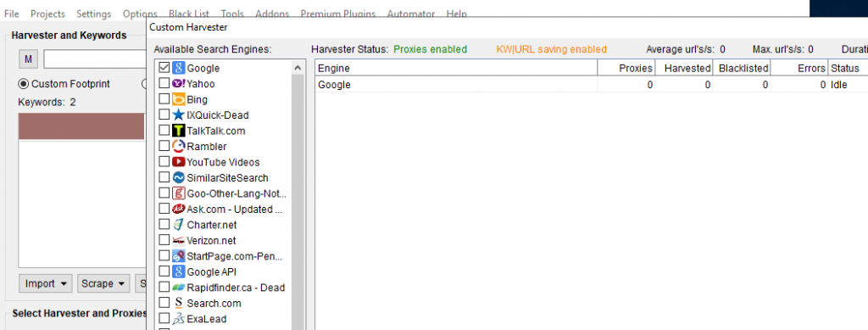Click the TalkTalk.com icon
The image size is (868, 330).
pyautogui.click(x=178, y=131)
